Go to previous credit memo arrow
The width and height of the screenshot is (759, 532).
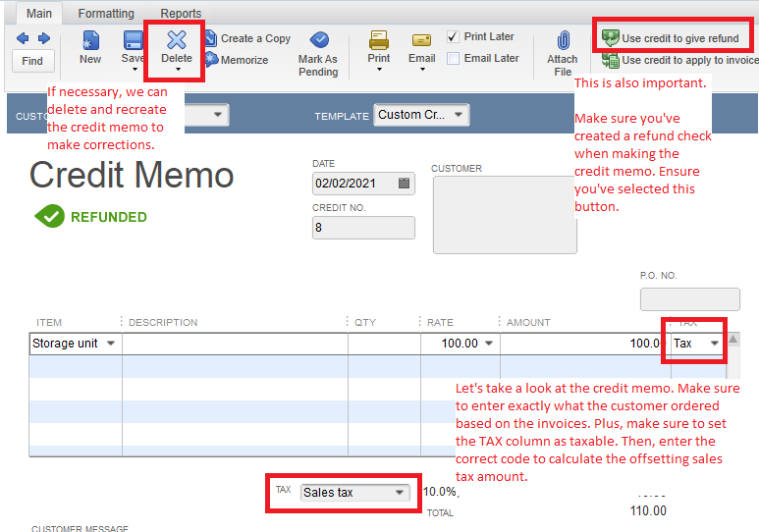(x=23, y=38)
